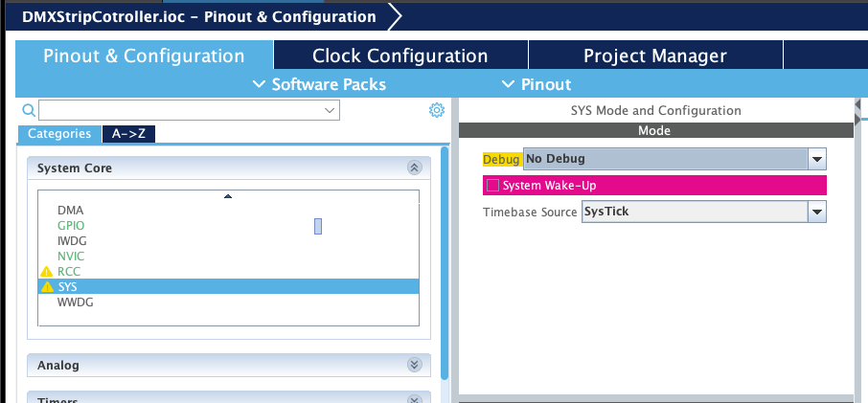Open the peripheral search dropdown arrow
868x403 pixels.
tap(331, 111)
